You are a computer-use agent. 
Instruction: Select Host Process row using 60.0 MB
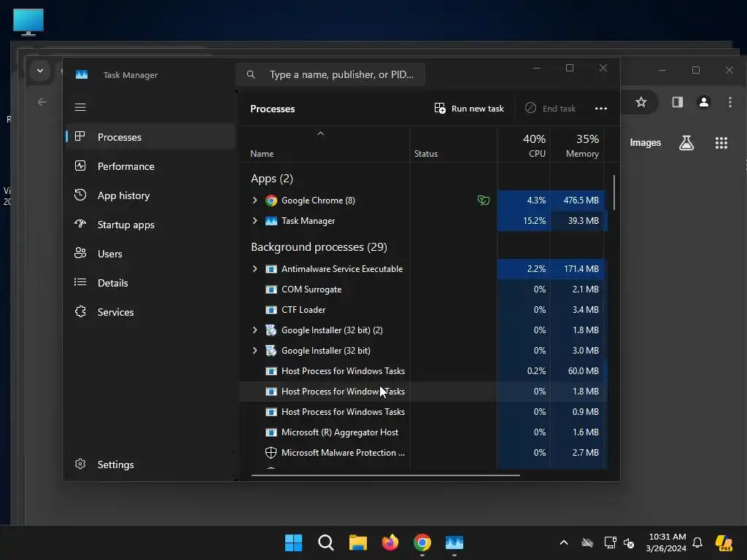click(x=423, y=371)
